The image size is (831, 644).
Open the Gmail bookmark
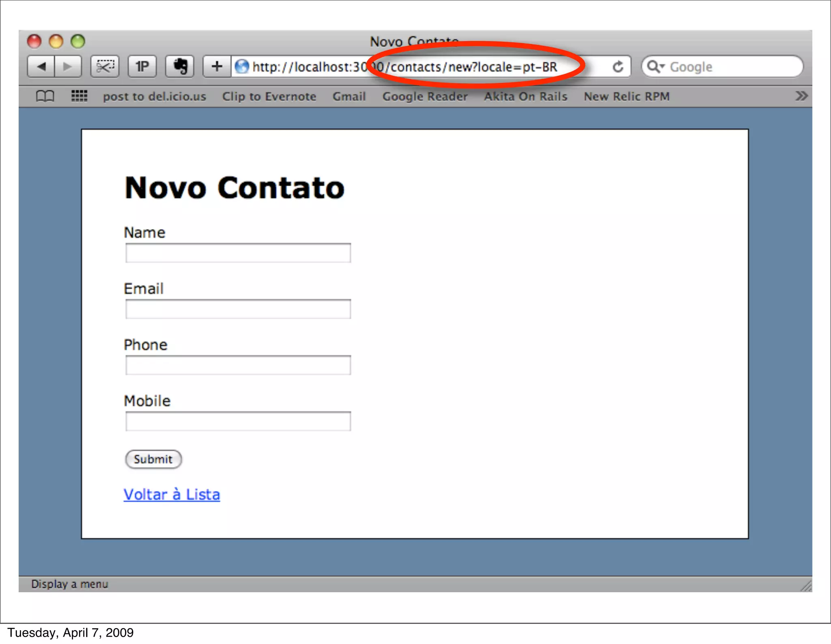[349, 97]
